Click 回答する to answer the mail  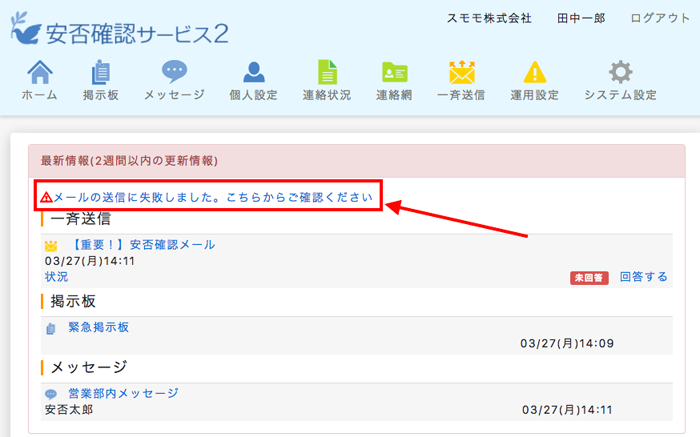click(x=644, y=277)
